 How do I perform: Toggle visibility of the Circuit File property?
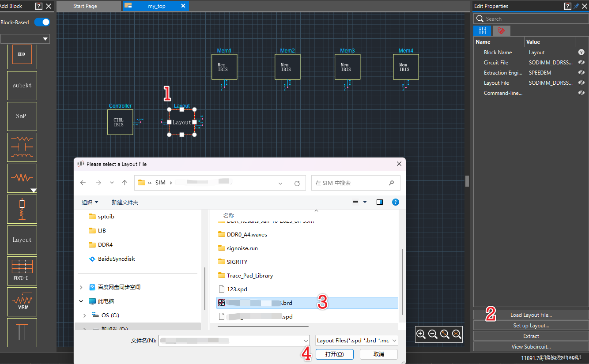tap(581, 63)
